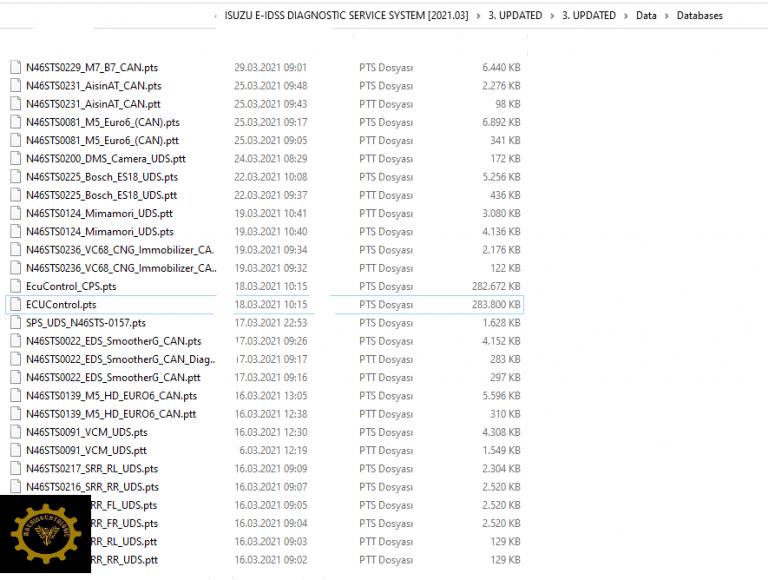Viewport: 768px width, 580px height.
Task: Click the date 29.03.2021 09:01
Action: (270, 67)
